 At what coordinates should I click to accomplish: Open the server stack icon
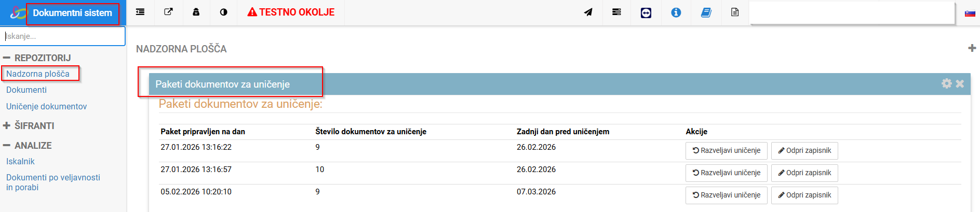click(616, 12)
